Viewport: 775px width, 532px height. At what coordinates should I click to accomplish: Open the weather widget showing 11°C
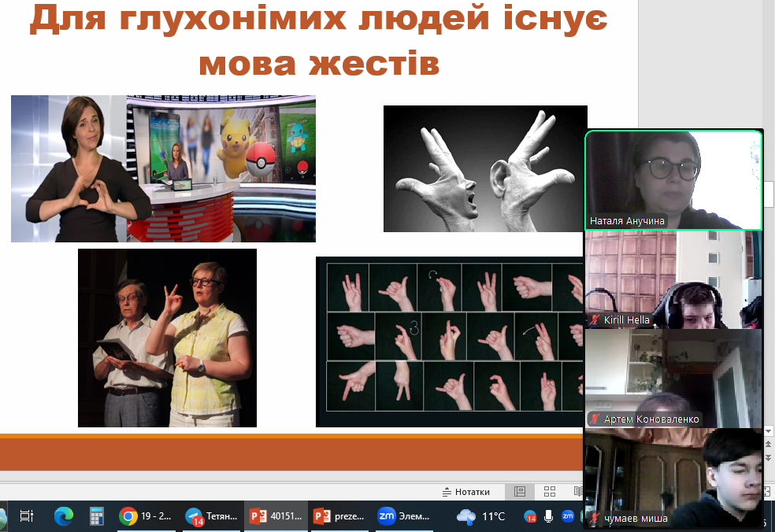pyautogui.click(x=481, y=517)
